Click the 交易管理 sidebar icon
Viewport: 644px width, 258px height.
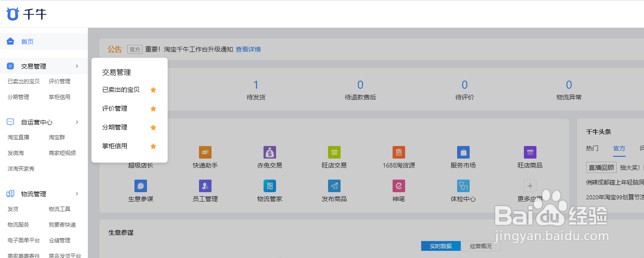[10, 66]
